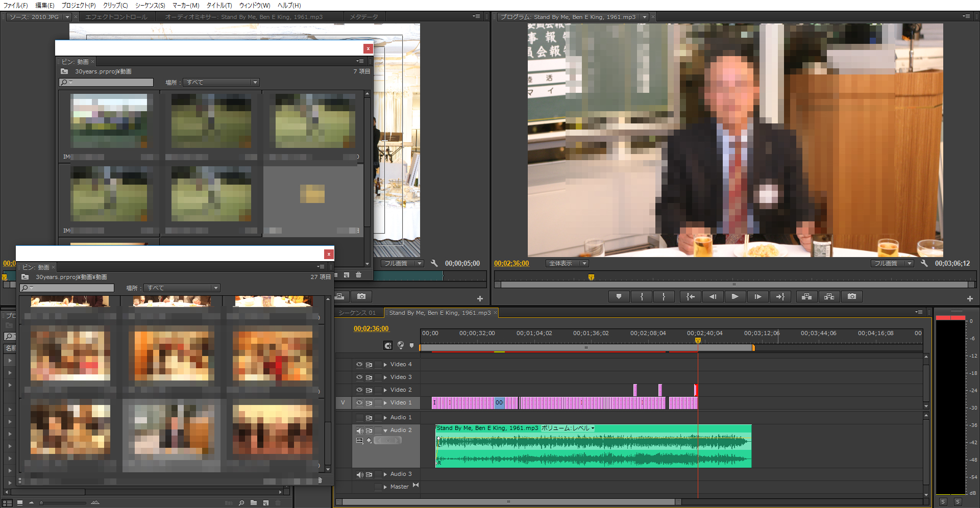
Task: Switch to the シーケンス 01 timeline tab
Action: 357,313
